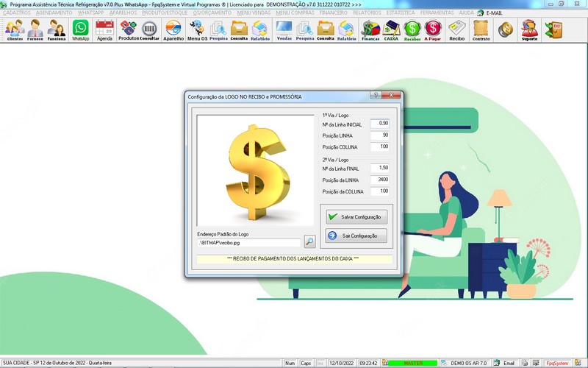The image size is (588, 368).
Task: Click the Agenda calendar icon
Action: pyautogui.click(x=104, y=29)
